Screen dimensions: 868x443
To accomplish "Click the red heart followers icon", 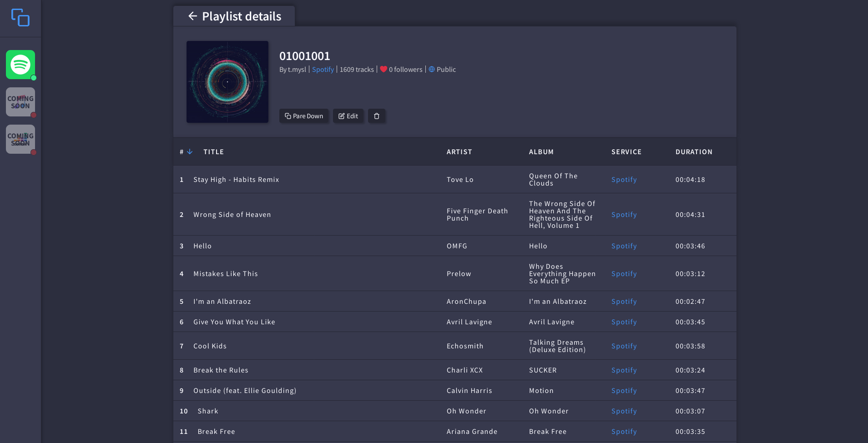I will click(384, 69).
